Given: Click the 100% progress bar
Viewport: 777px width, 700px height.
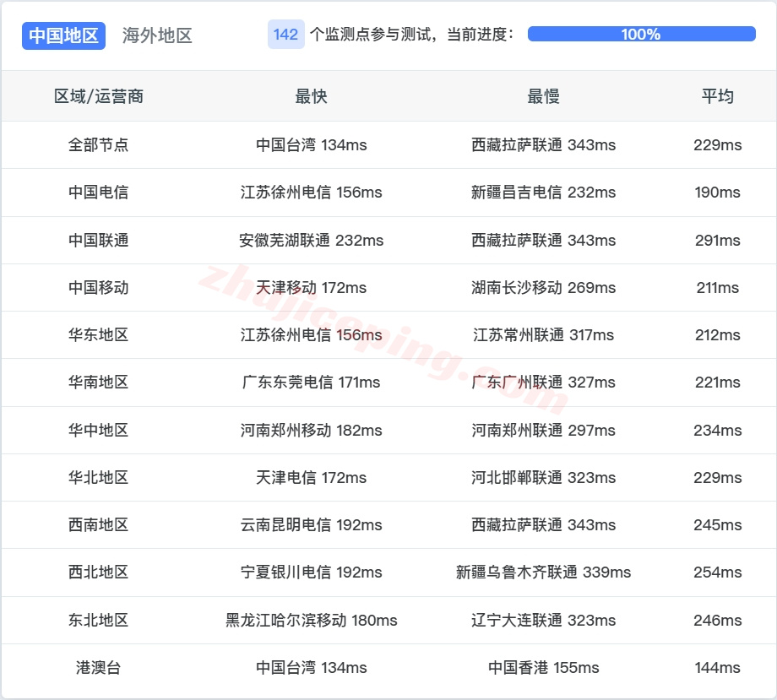Looking at the screenshot, I should pyautogui.click(x=641, y=34).
